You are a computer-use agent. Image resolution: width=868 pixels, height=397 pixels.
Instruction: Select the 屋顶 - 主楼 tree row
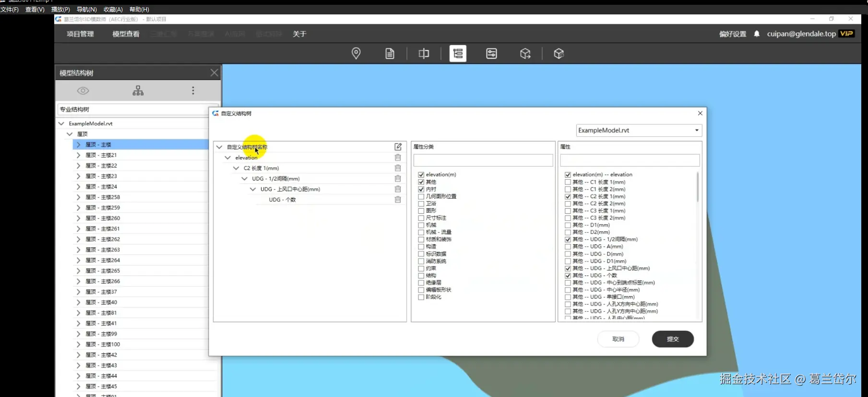point(141,144)
